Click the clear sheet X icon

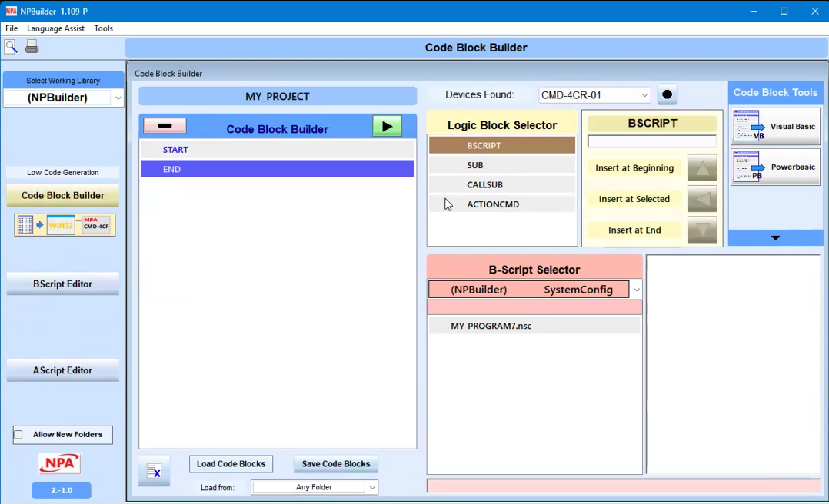(x=154, y=471)
